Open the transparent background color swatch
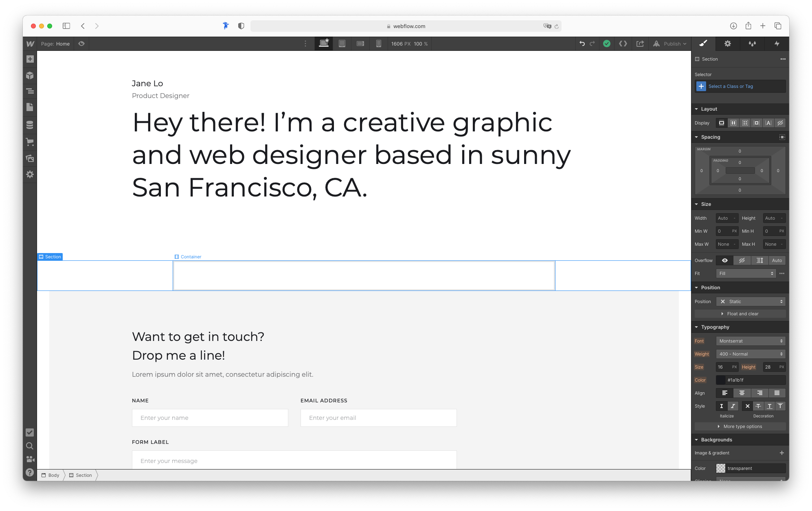 [x=721, y=468]
